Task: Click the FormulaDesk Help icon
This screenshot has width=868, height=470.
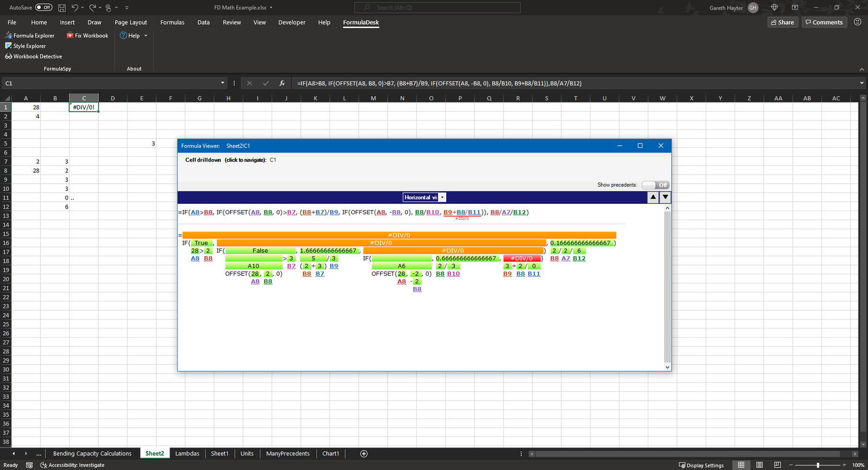Action: [124, 35]
